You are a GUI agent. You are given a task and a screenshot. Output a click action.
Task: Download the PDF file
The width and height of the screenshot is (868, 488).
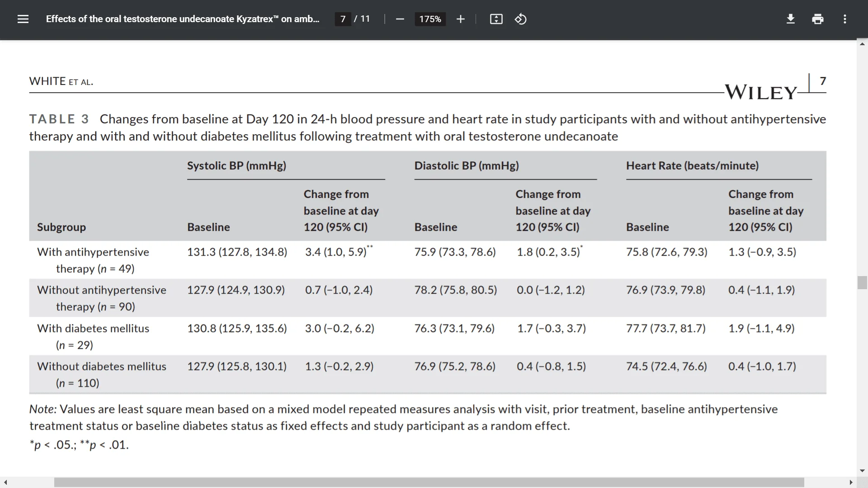(790, 19)
